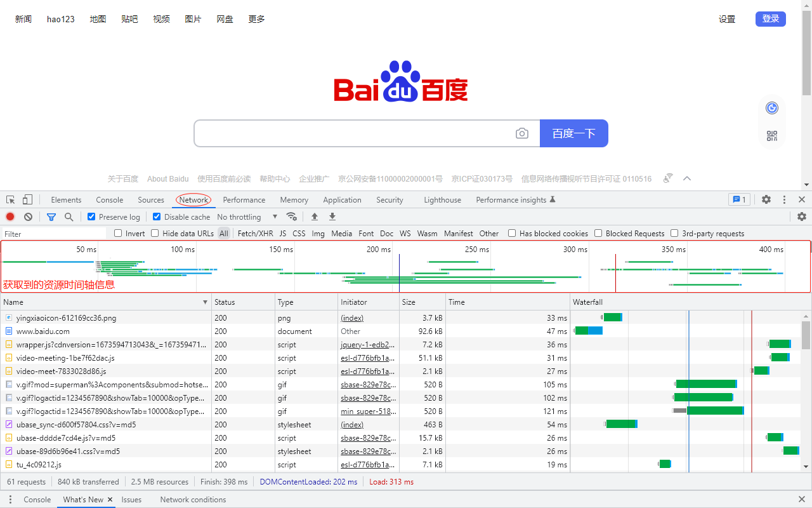Screen dimensions: 812x508
Task: Collapse the Baidu footer chevron
Action: click(686, 178)
